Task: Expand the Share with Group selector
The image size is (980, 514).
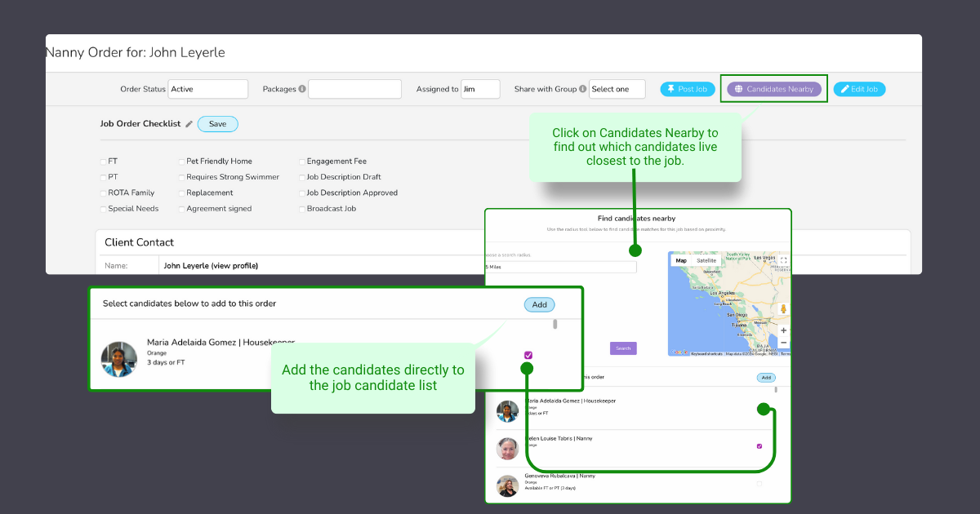Action: [x=617, y=89]
